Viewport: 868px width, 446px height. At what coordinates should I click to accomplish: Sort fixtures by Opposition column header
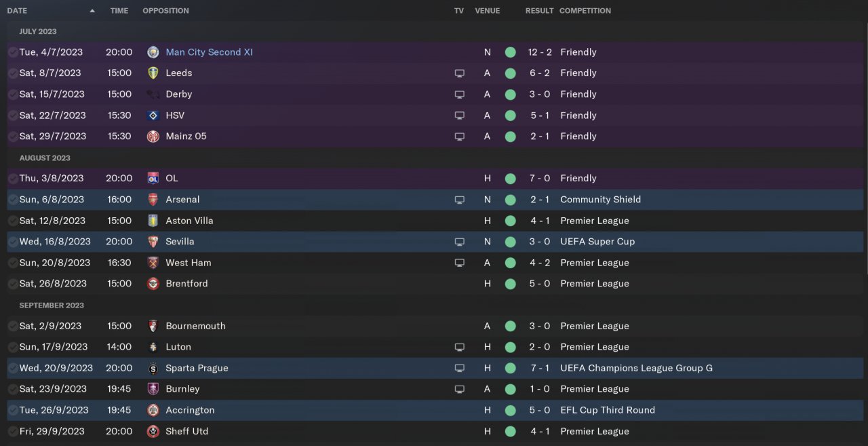165,11
